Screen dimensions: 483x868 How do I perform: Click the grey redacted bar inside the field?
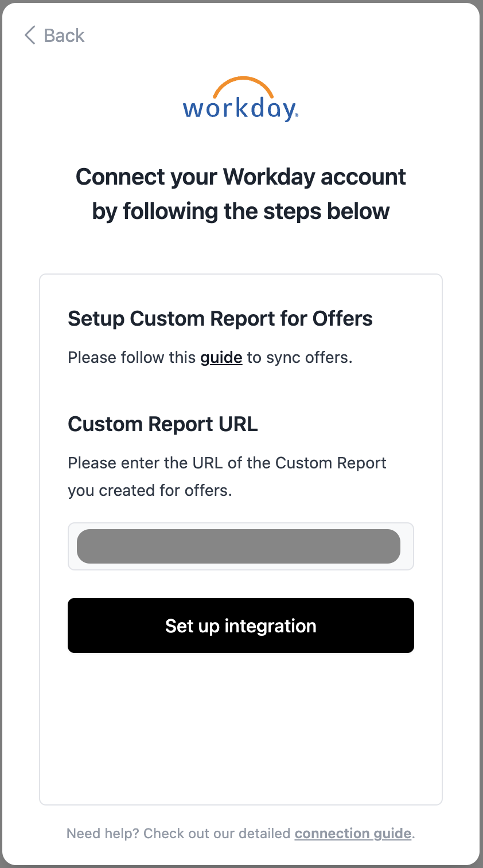239,546
